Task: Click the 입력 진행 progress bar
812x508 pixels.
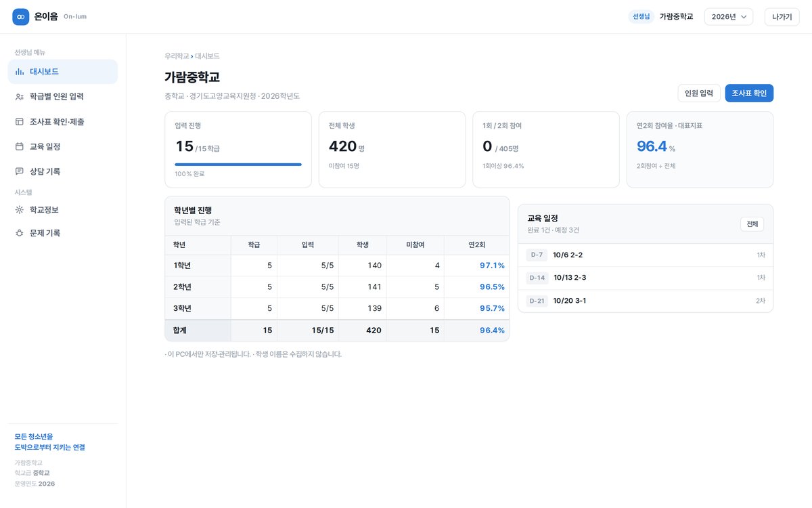Action: [238, 164]
